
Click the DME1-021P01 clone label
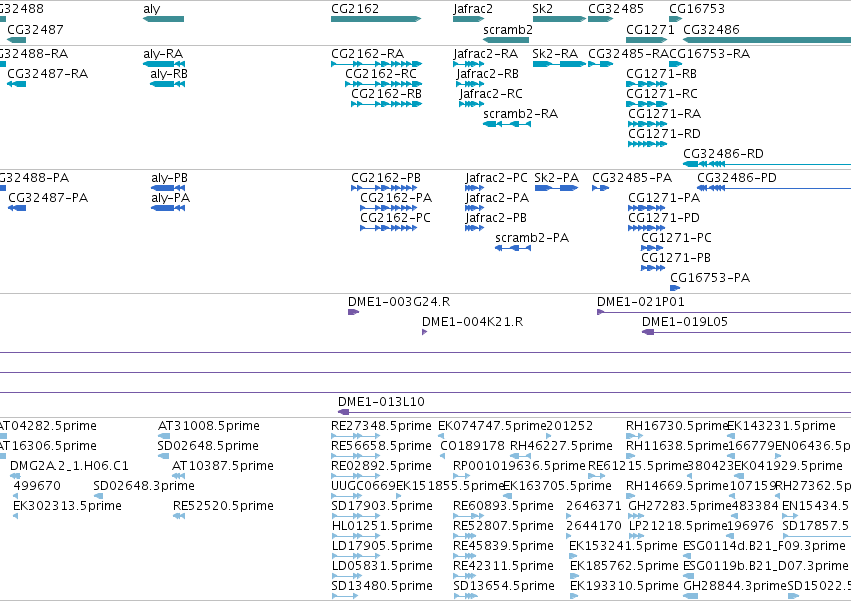(640, 302)
